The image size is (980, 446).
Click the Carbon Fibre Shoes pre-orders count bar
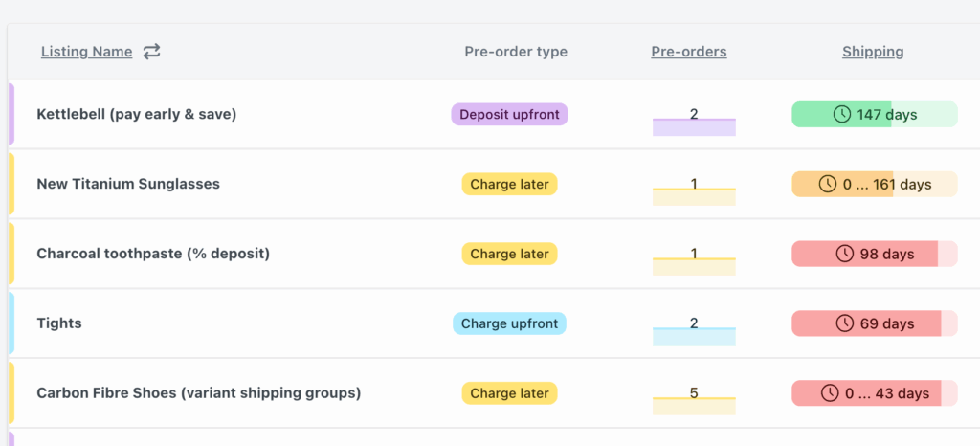(x=693, y=400)
